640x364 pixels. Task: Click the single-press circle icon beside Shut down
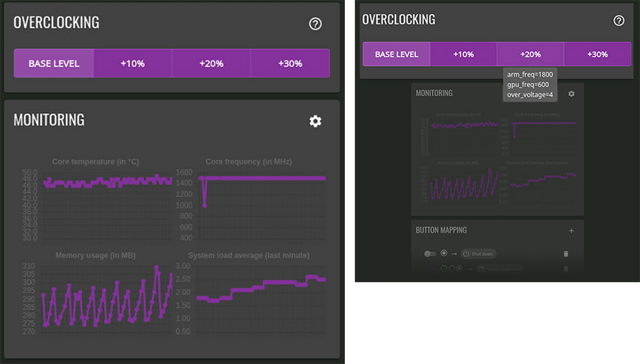[x=444, y=253]
